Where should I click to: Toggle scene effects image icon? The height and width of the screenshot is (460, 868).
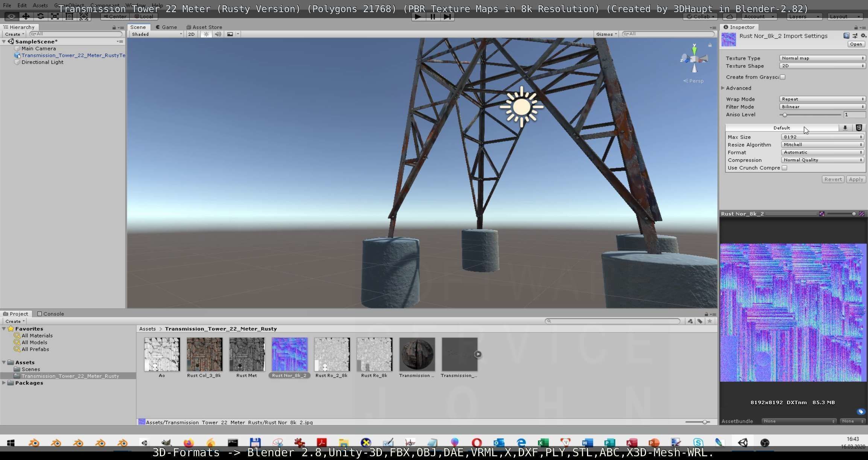coord(230,34)
